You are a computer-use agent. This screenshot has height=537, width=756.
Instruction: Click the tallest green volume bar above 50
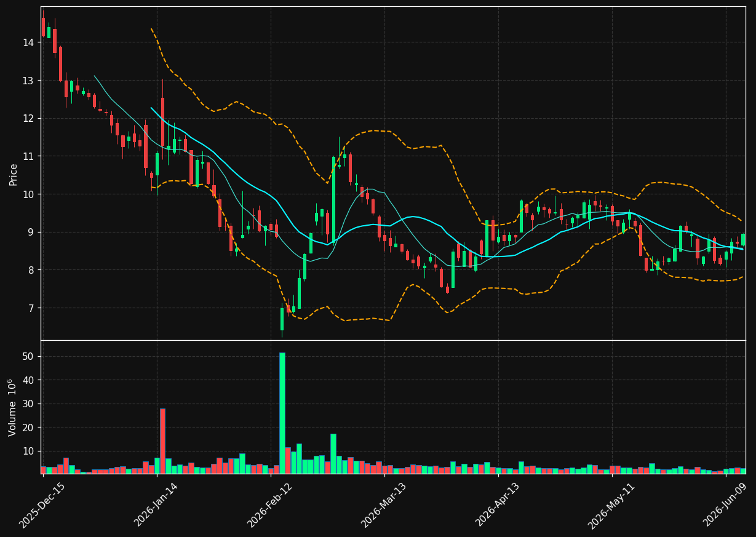click(x=282, y=413)
